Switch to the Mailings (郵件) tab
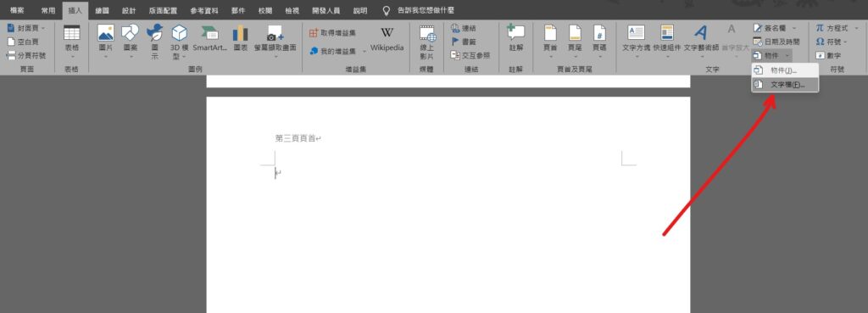The height and width of the screenshot is (313, 868). (238, 10)
